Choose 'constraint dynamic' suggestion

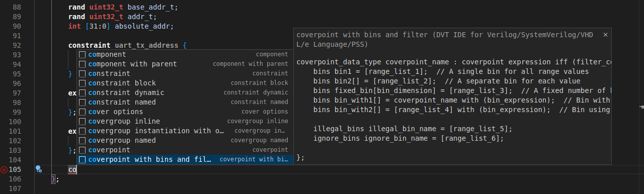pos(185,92)
